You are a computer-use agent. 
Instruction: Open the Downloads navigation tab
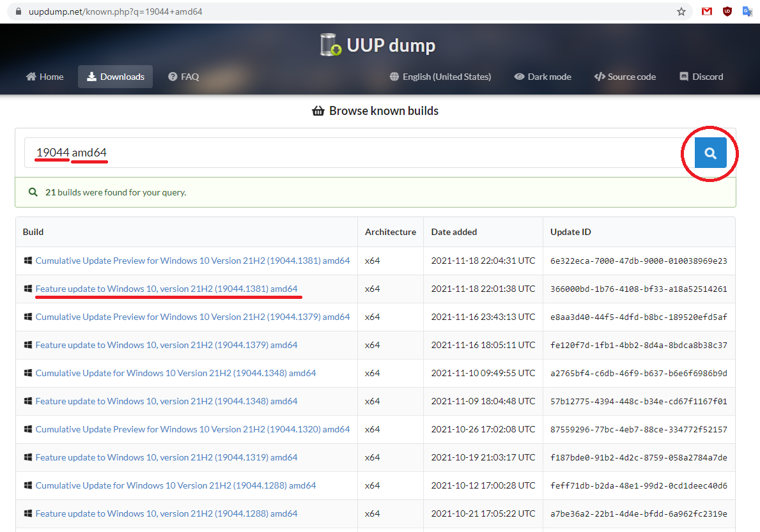[115, 77]
